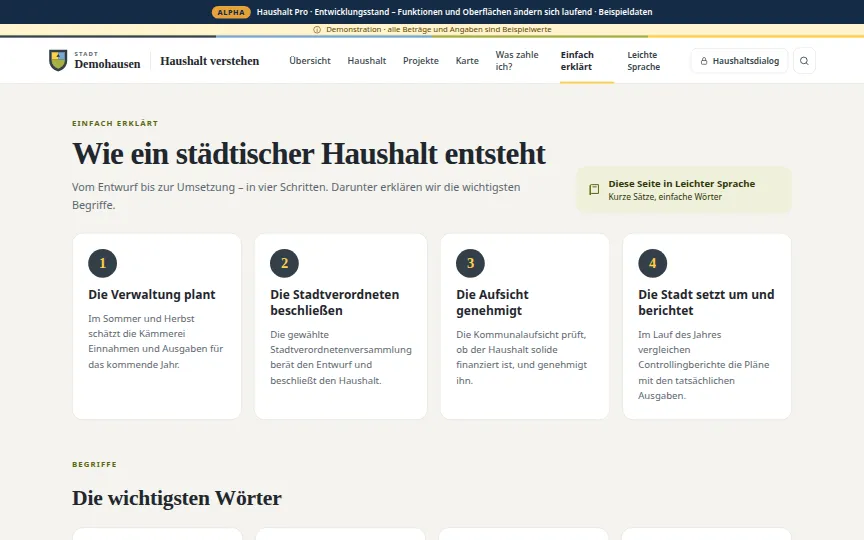Click 'Die Aufsicht genehmigt' heading
This screenshot has height=540, width=864.
click(x=492, y=303)
